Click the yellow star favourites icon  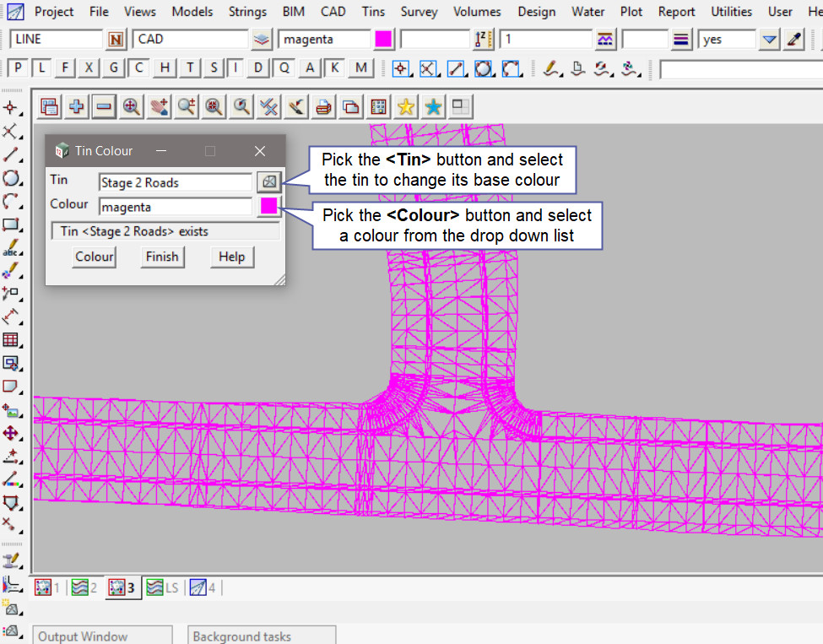pyautogui.click(x=406, y=106)
